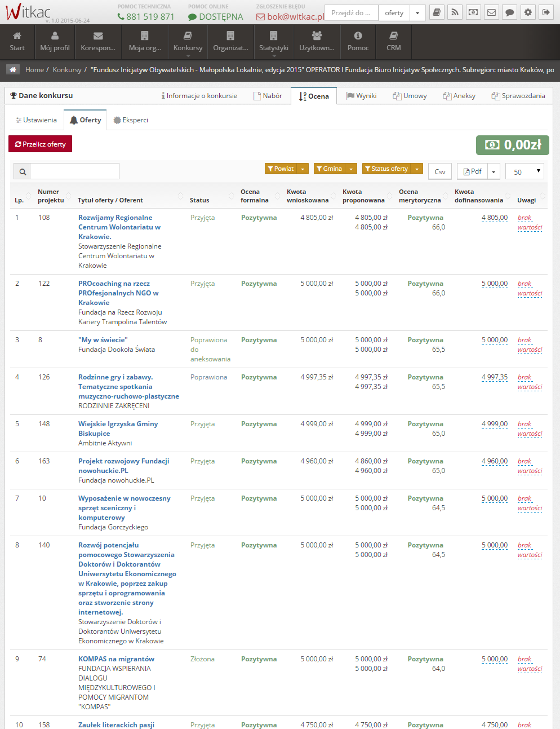
Task: Open the Status oferty dropdown arrow
Action: pyautogui.click(x=417, y=169)
